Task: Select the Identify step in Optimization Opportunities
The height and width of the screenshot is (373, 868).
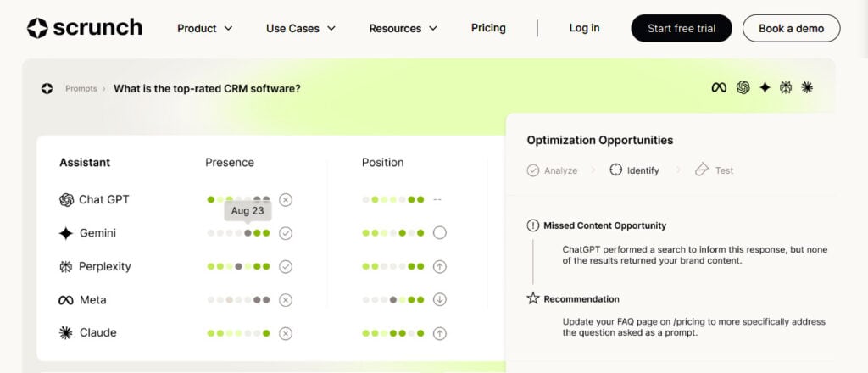Action: coord(634,170)
